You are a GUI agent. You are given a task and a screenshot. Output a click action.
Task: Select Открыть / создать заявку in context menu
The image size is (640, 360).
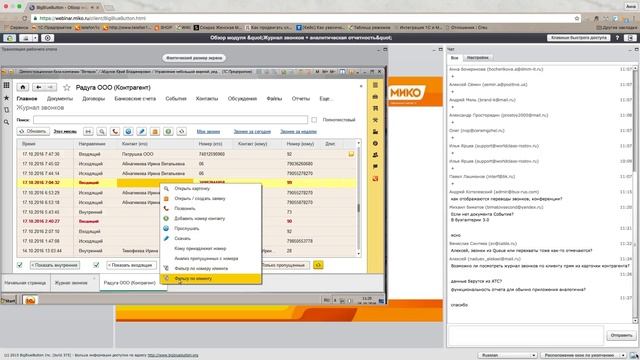(x=211, y=198)
